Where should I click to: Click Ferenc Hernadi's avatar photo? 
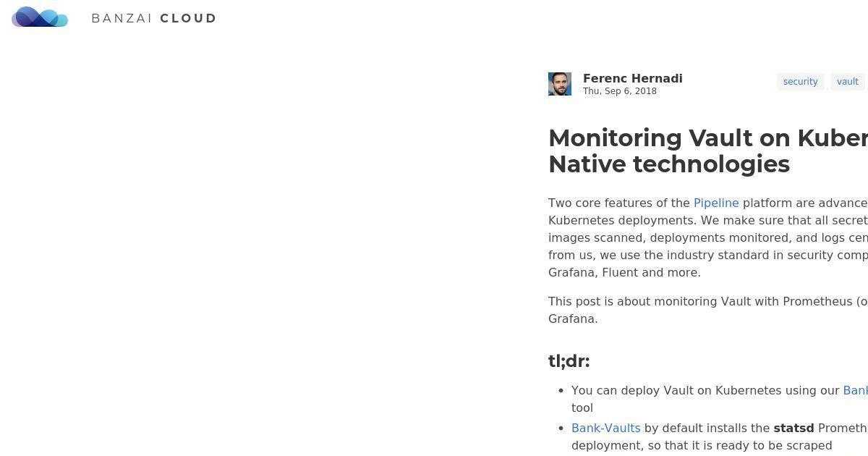pos(560,84)
